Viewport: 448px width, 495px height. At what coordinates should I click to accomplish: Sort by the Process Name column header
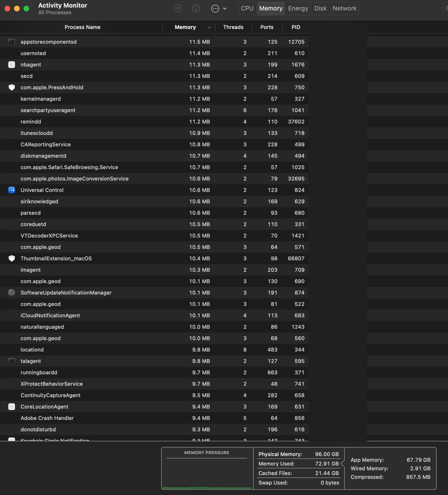[x=82, y=27]
